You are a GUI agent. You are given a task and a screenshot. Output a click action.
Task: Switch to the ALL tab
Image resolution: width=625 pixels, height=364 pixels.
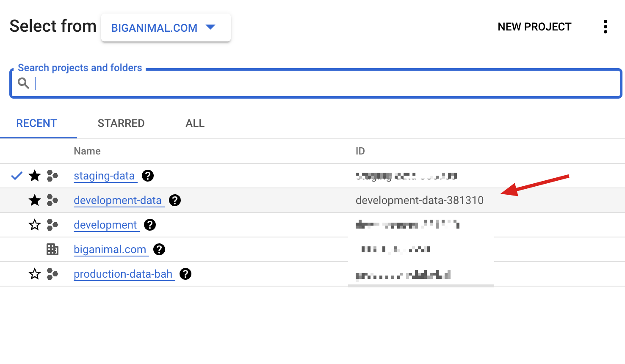[195, 123]
